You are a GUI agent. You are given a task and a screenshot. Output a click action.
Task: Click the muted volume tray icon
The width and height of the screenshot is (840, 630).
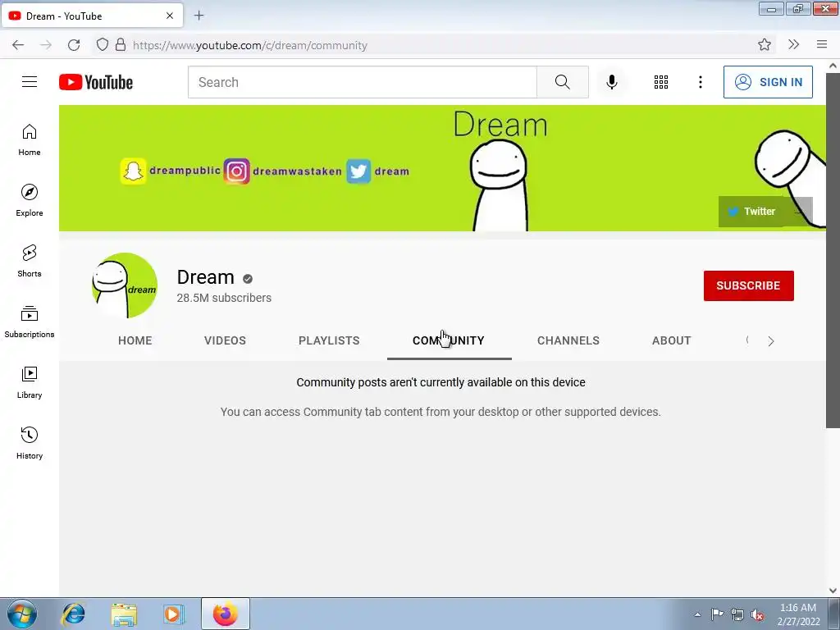point(757,615)
